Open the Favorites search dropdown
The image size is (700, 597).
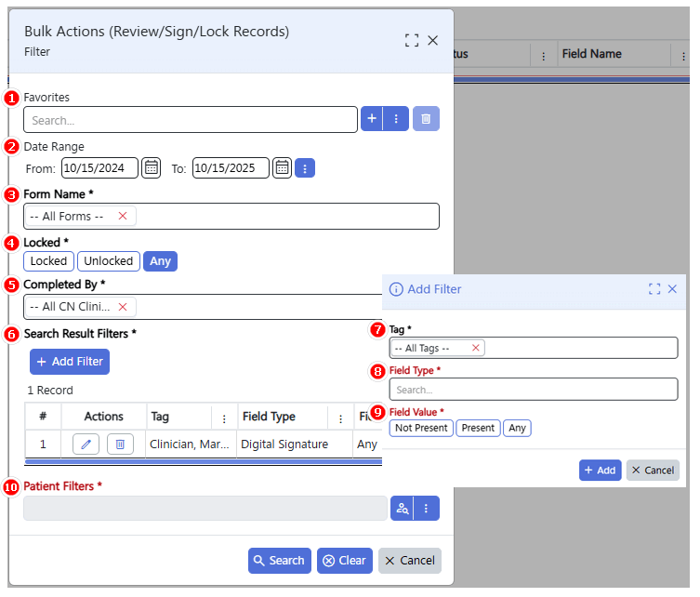coord(192,121)
